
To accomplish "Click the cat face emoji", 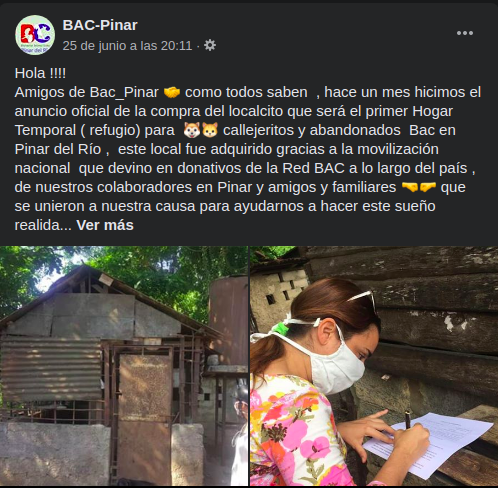I will (x=210, y=130).
